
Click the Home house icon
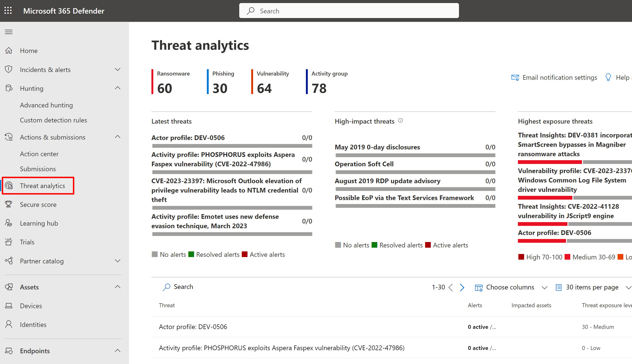9,50
